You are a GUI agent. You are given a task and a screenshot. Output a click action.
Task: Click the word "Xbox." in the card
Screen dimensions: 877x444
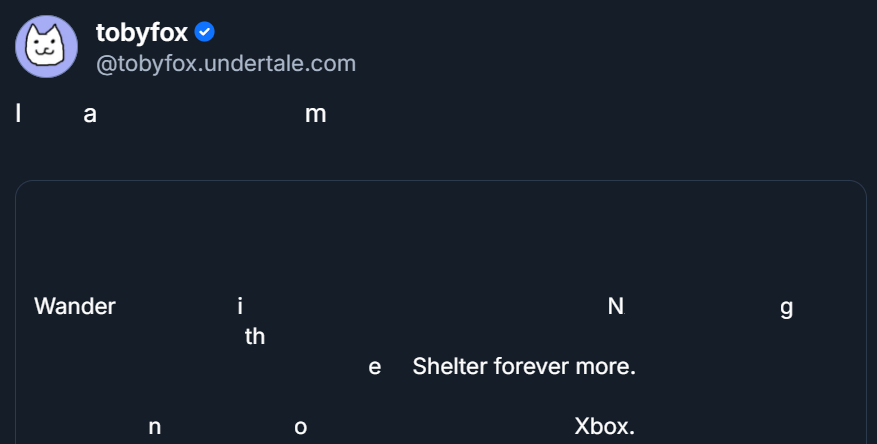tap(604, 427)
